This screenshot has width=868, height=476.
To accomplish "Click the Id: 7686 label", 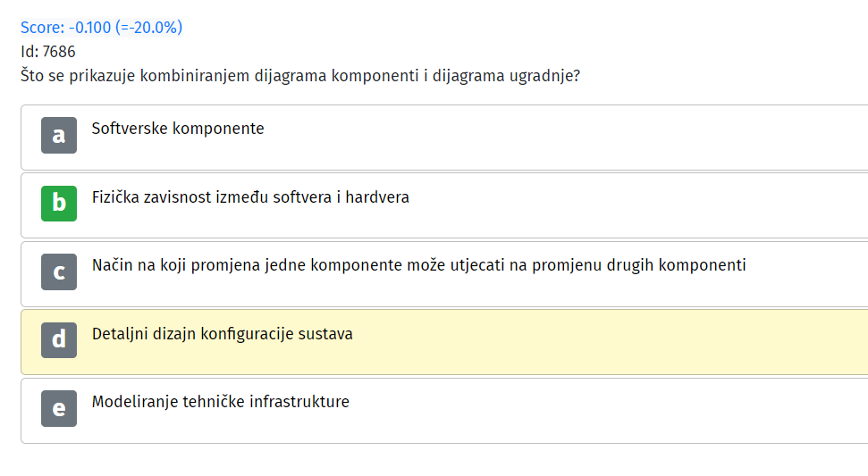I will point(47,52).
